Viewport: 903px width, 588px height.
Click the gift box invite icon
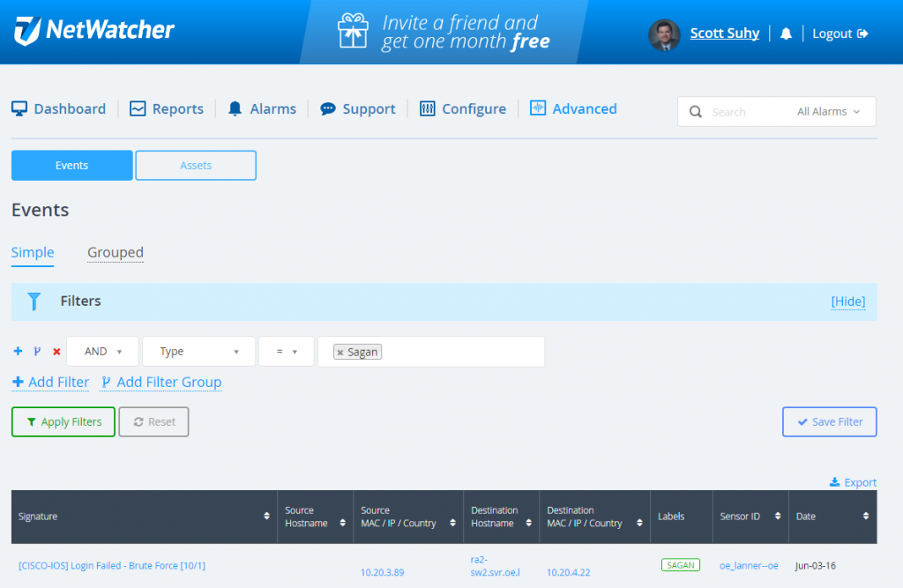click(x=353, y=32)
